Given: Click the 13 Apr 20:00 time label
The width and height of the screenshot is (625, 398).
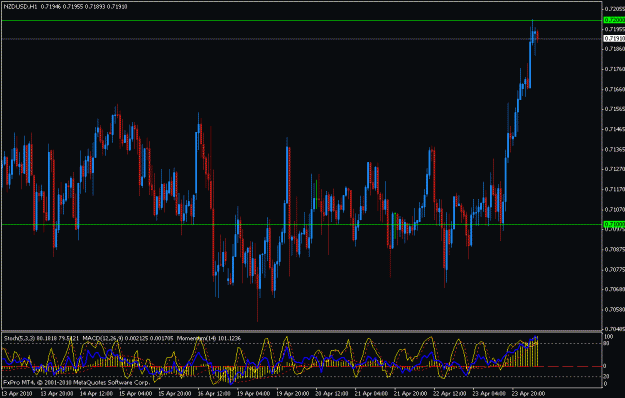Looking at the screenshot, I should pyautogui.click(x=57, y=394).
